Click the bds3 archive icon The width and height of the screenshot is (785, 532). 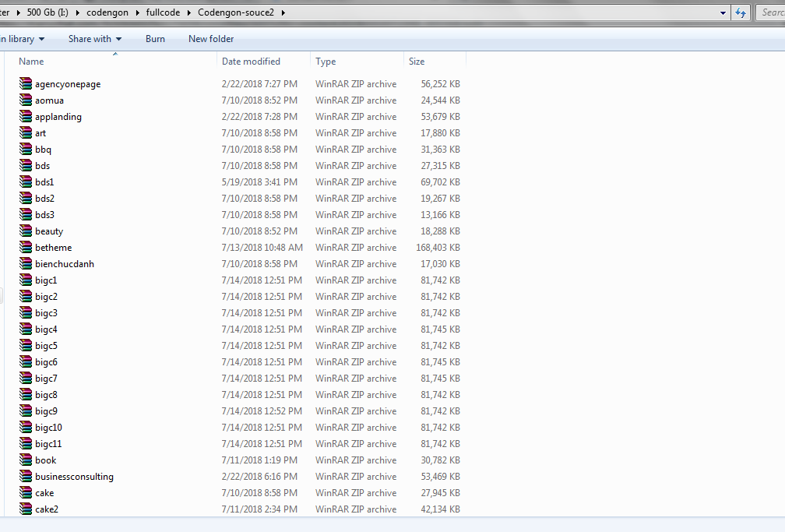pos(26,214)
